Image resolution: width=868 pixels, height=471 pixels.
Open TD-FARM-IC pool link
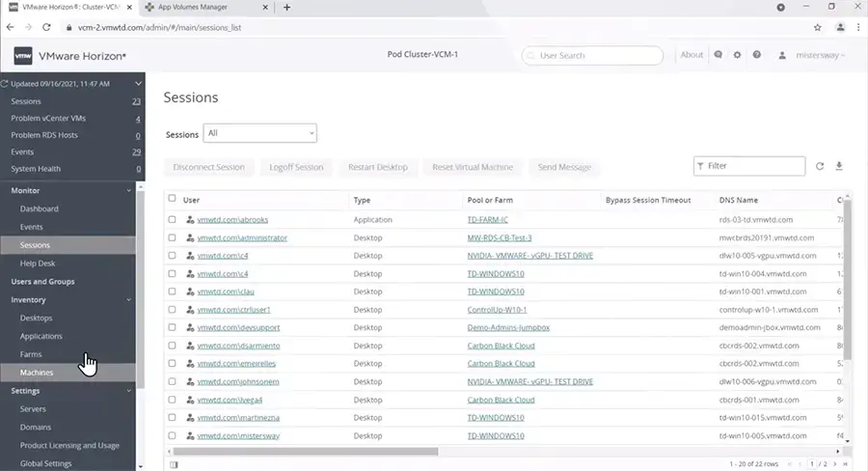[x=487, y=220]
